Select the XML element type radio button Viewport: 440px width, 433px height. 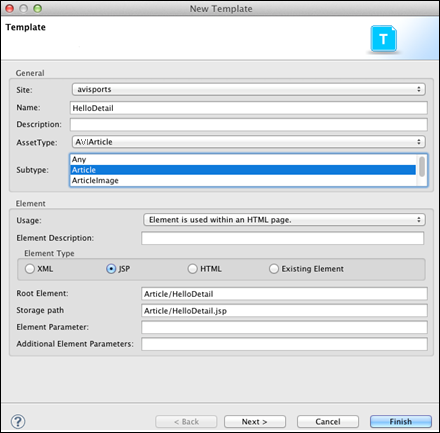pyautogui.click(x=30, y=269)
